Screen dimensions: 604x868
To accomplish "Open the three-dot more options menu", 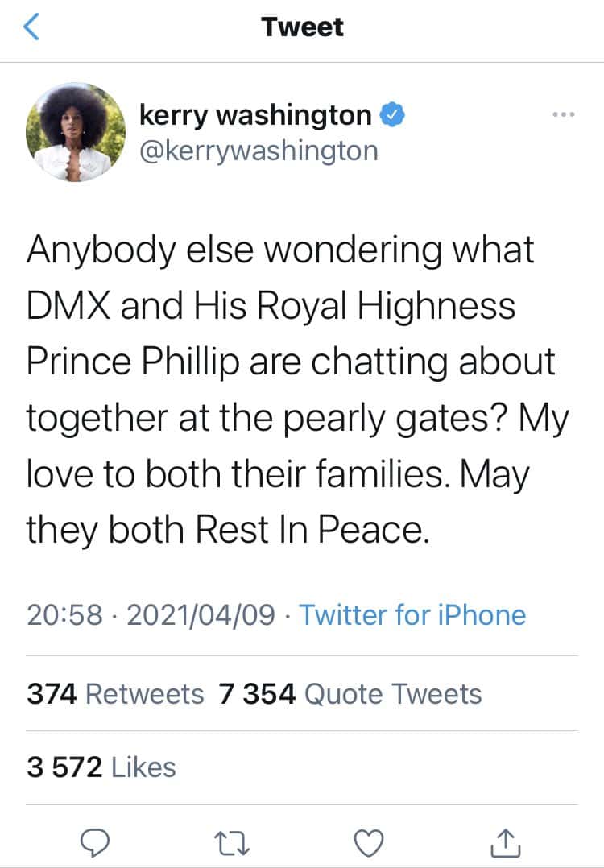I will 564,116.
